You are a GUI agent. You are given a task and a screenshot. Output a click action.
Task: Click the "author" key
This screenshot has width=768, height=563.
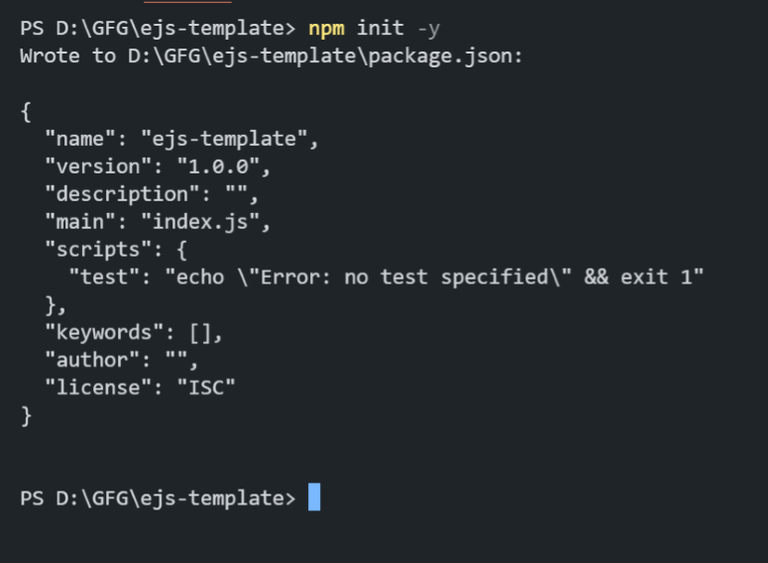[x=92, y=359]
